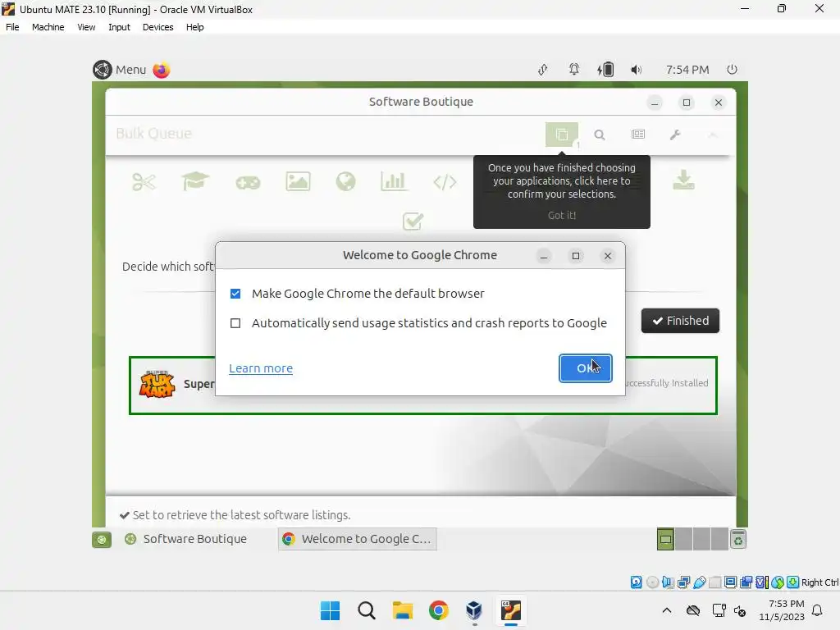Open the network indicator in MATE panel
Viewport: 840px width, 630px height.
tap(543, 70)
